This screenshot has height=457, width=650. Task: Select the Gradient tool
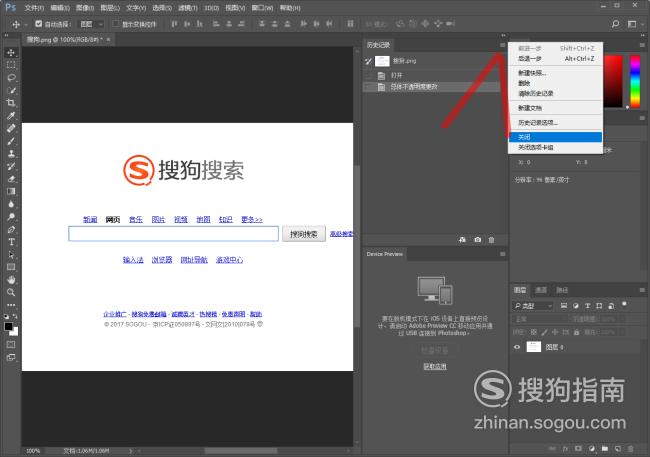click(x=11, y=191)
